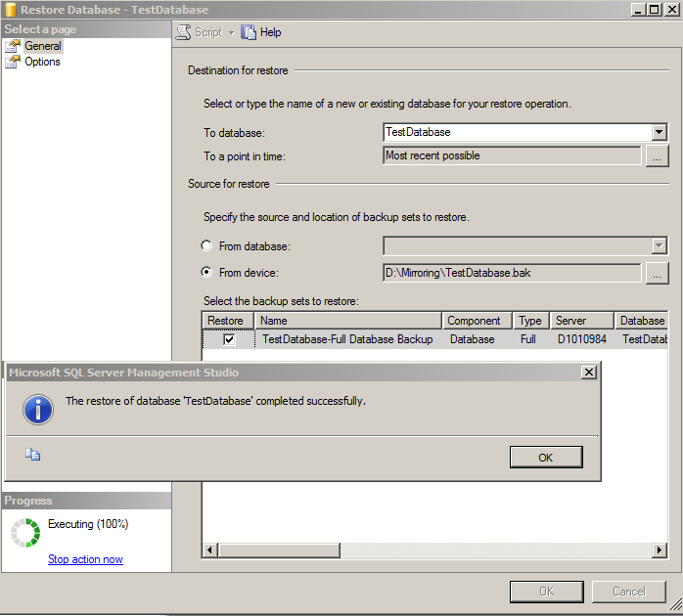Image resolution: width=683 pixels, height=616 pixels.
Task: Open point in time browse button
Action: pyautogui.click(x=657, y=155)
